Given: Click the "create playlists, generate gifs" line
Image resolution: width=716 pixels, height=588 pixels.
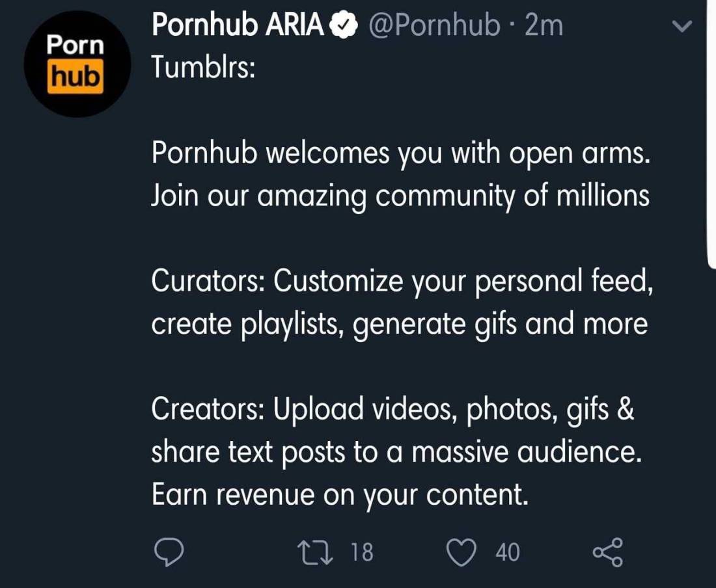Looking at the screenshot, I should click(x=398, y=324).
